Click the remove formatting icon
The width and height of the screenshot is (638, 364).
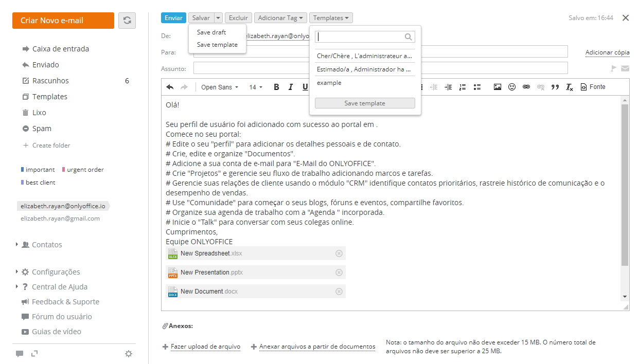[x=569, y=87]
